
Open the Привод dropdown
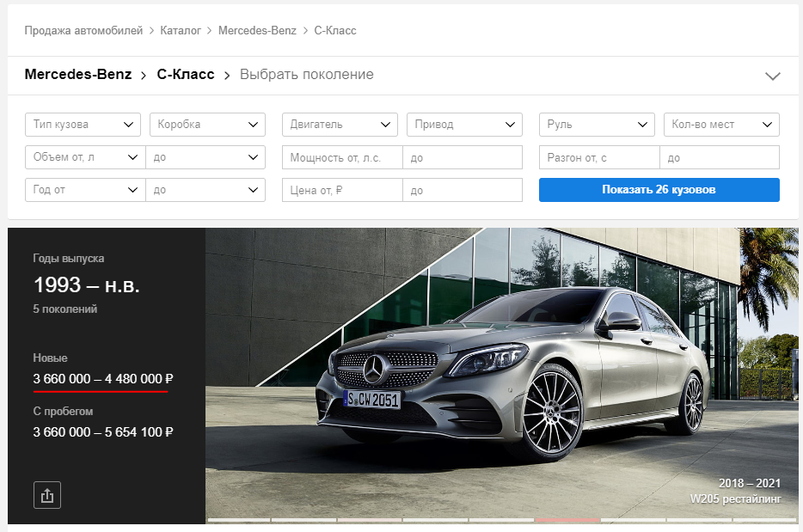[x=464, y=125]
